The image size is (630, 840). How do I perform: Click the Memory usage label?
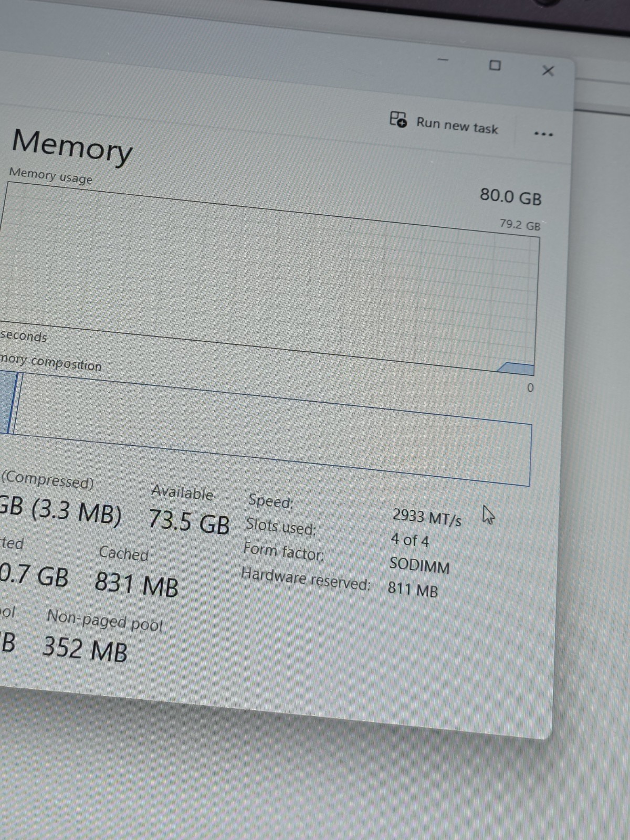[x=50, y=175]
